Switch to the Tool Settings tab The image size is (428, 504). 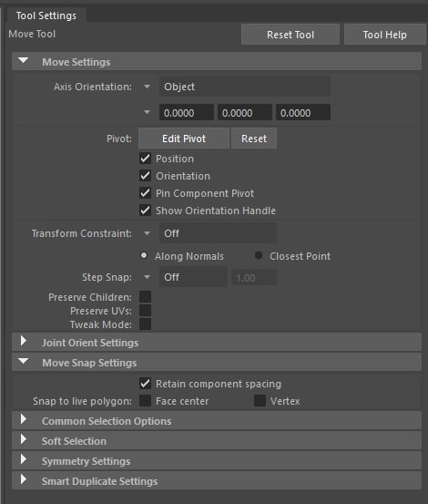46,15
